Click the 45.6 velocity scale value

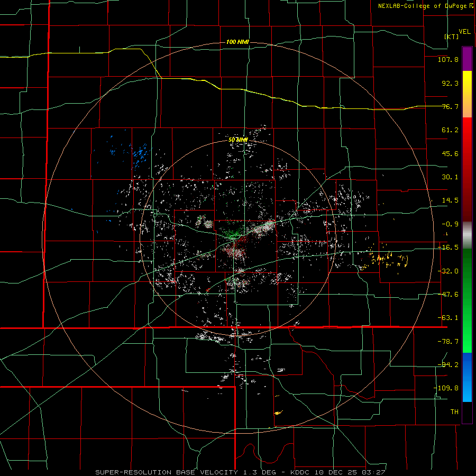coord(450,153)
